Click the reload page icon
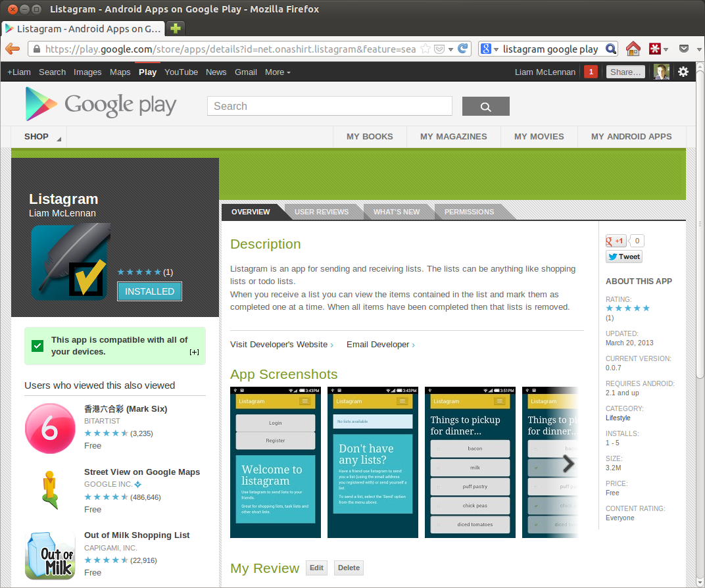 pos(463,49)
